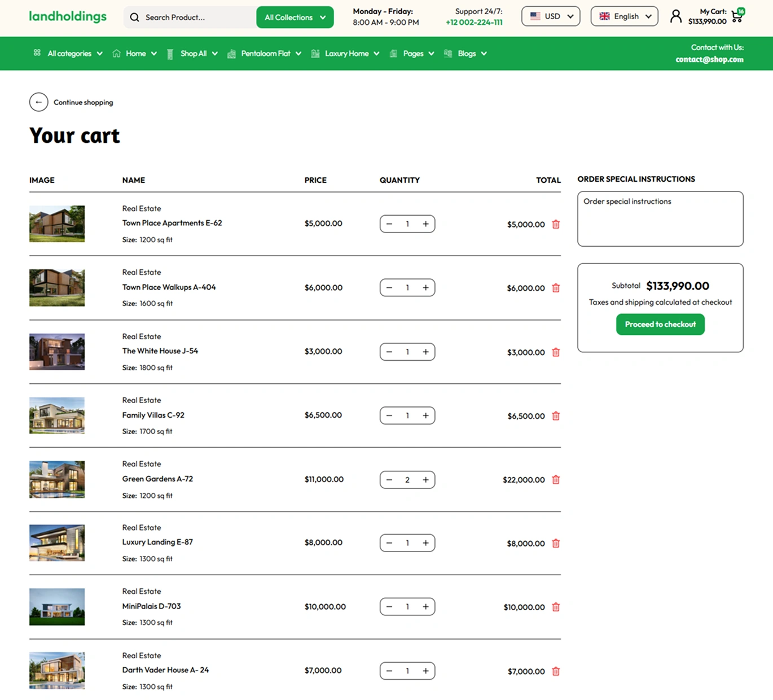Open the Family Villas C-92 product link
773x700 pixels.
pyautogui.click(x=153, y=415)
